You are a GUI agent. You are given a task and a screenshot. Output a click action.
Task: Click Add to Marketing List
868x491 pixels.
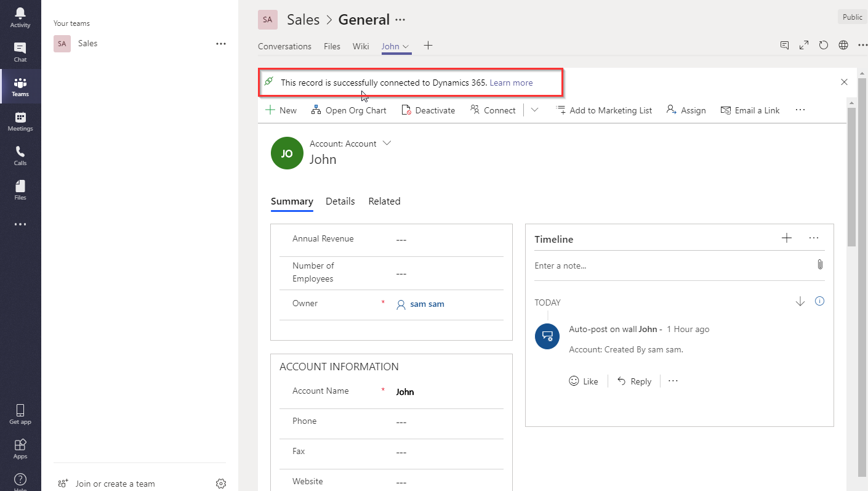click(x=604, y=110)
